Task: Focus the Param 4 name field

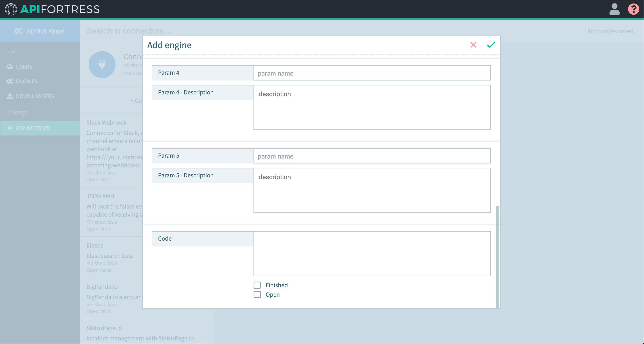Action: pyautogui.click(x=371, y=73)
